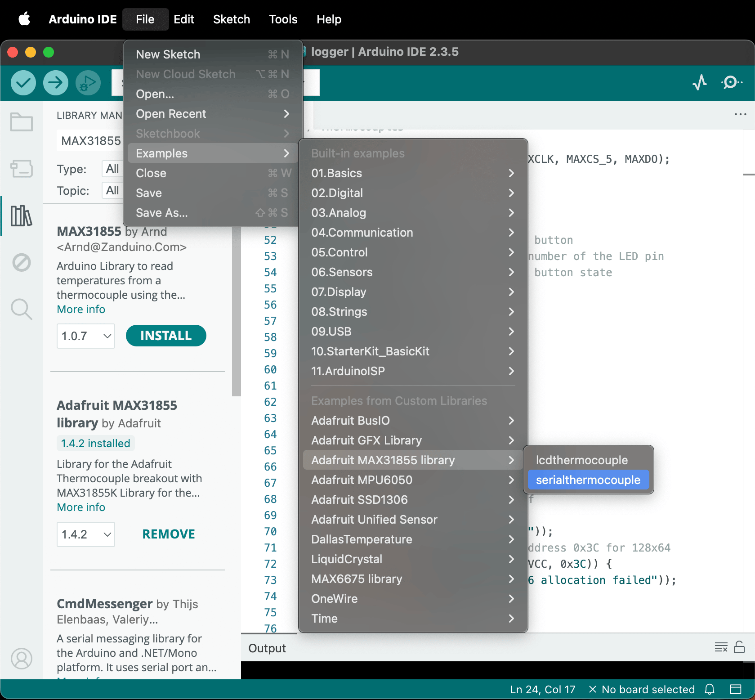Select Save in the File menu
Image resolution: width=755 pixels, height=700 pixels.
(x=213, y=193)
